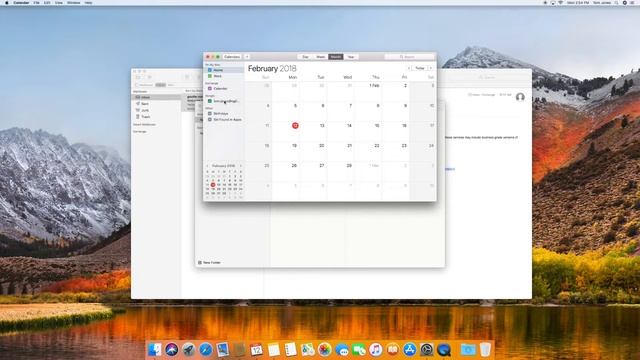640x360 pixels.
Task: Open FaceTime from the dock
Action: 359,349
